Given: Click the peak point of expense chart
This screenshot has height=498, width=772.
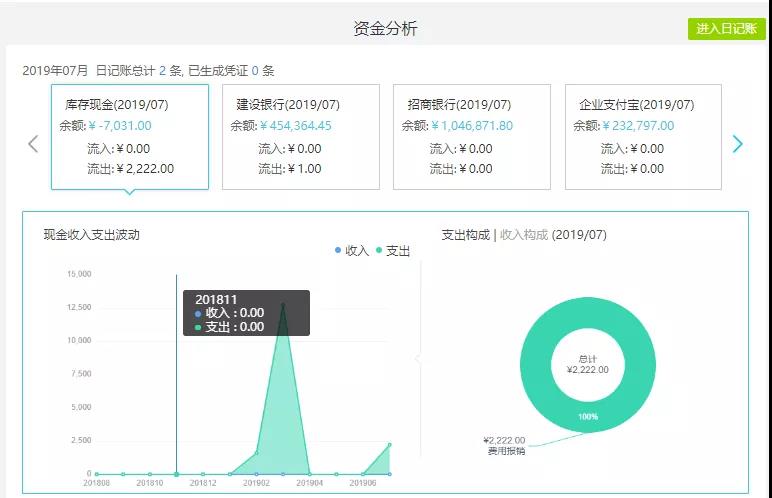Looking at the screenshot, I should coord(283,305).
